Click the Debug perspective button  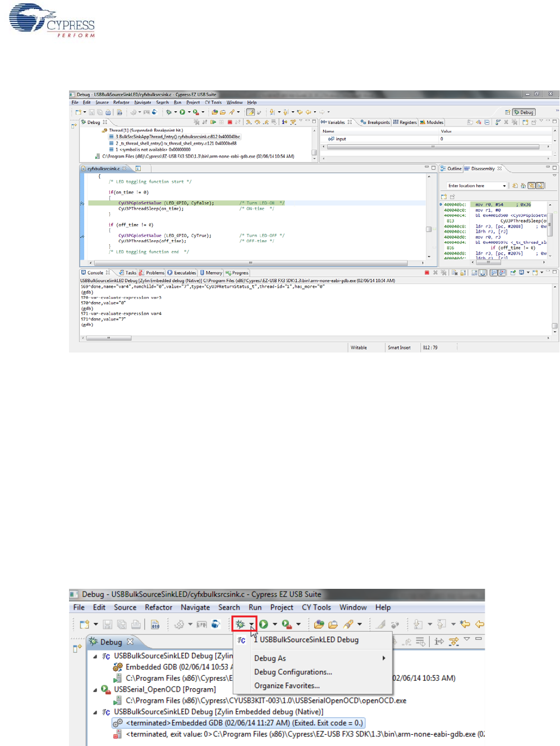tap(524, 112)
